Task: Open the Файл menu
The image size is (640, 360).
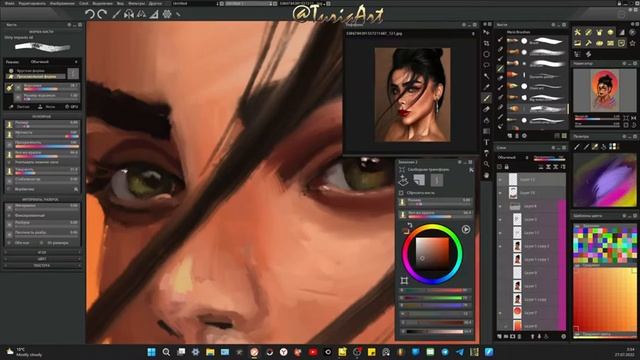Action: click(9, 3)
